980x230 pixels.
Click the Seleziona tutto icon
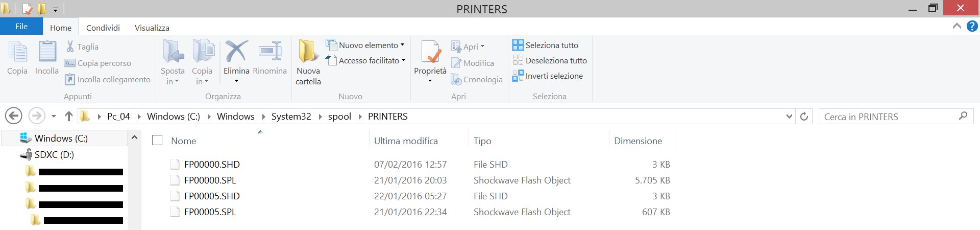[518, 45]
